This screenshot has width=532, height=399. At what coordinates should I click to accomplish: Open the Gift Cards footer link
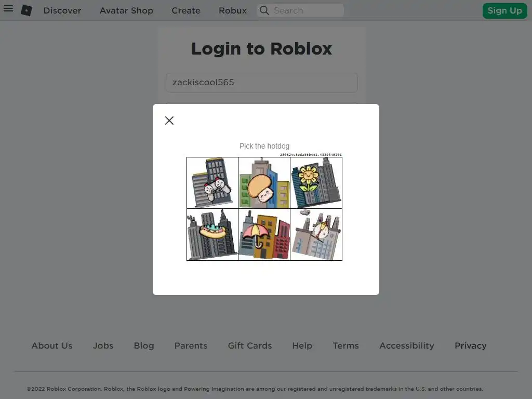click(x=250, y=345)
